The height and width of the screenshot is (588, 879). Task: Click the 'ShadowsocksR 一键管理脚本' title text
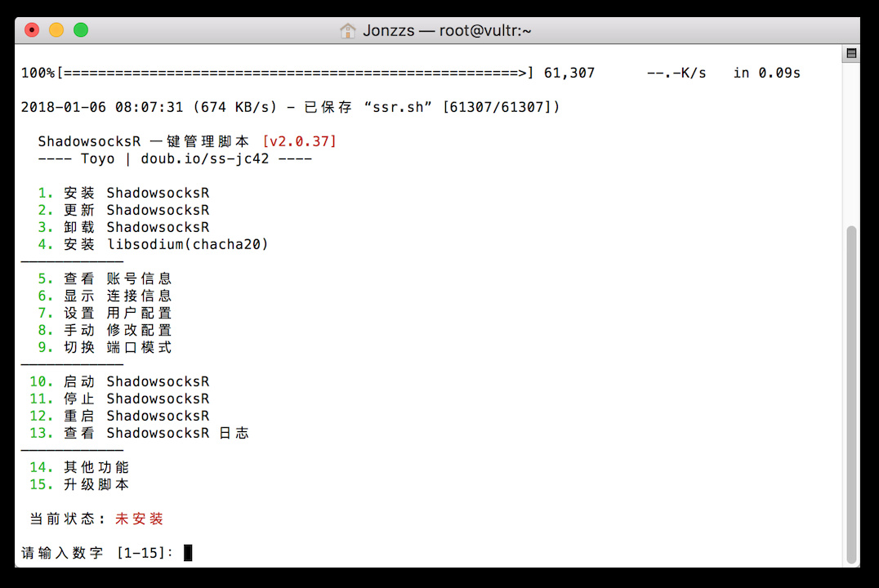[144, 141]
